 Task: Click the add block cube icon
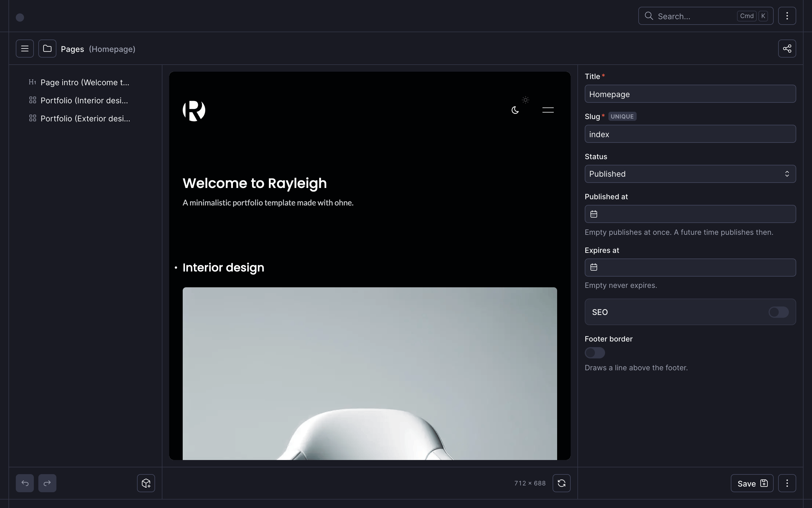click(146, 483)
